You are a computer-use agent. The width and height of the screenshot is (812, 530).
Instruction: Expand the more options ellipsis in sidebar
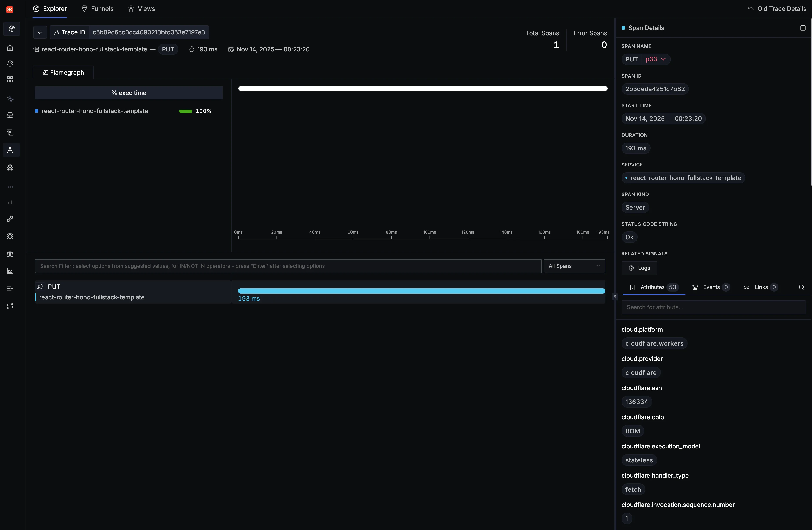tap(10, 187)
